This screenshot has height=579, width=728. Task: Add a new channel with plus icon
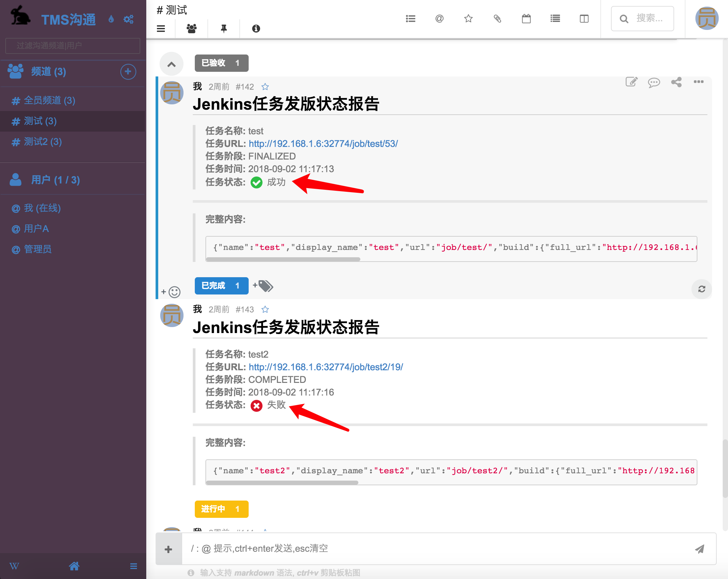[x=128, y=71]
